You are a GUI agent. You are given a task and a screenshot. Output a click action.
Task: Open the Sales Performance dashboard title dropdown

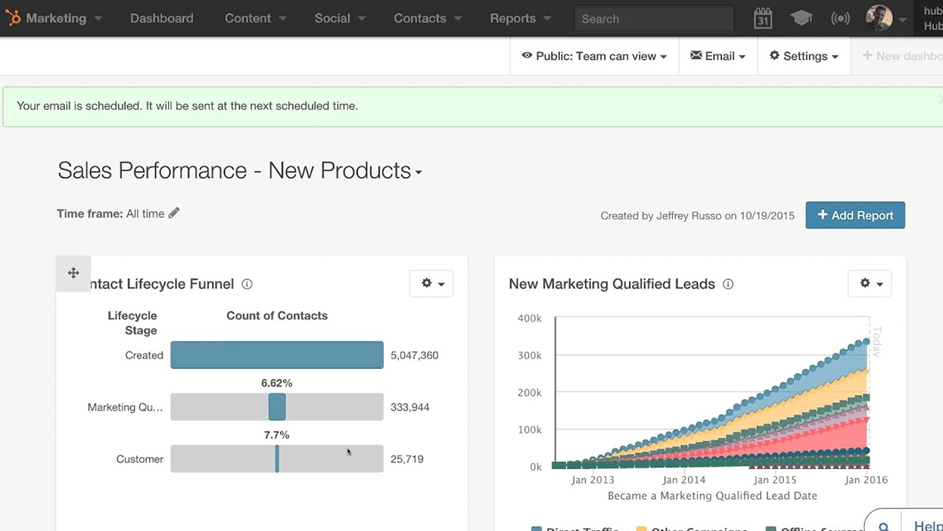(240, 171)
